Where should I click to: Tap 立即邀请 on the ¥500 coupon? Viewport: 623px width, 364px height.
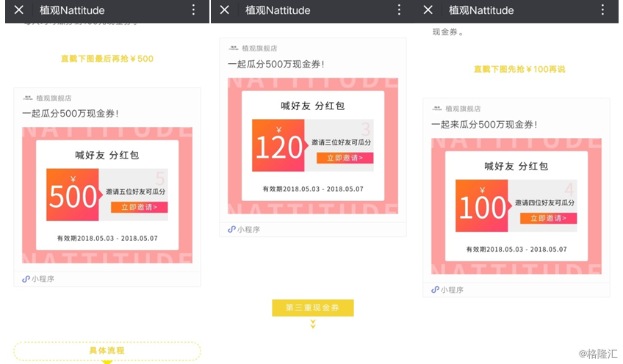tap(139, 207)
